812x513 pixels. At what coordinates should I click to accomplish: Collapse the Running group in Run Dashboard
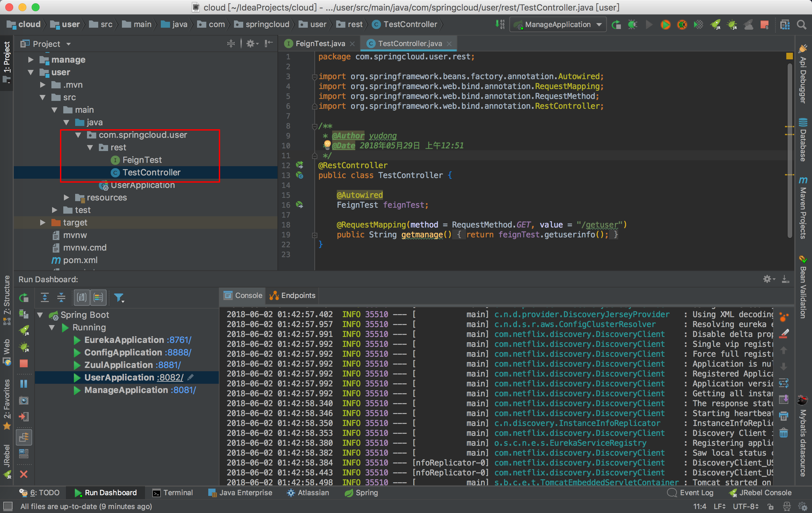point(52,327)
